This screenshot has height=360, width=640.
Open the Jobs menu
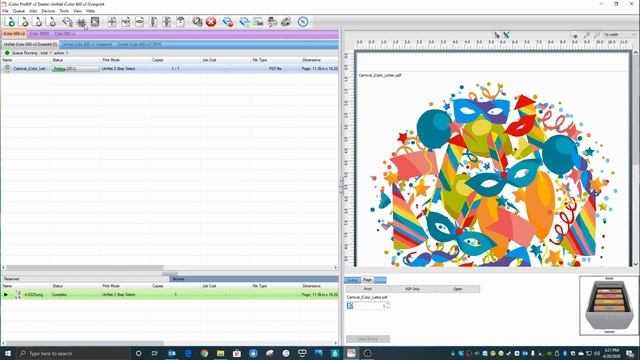(x=33, y=11)
